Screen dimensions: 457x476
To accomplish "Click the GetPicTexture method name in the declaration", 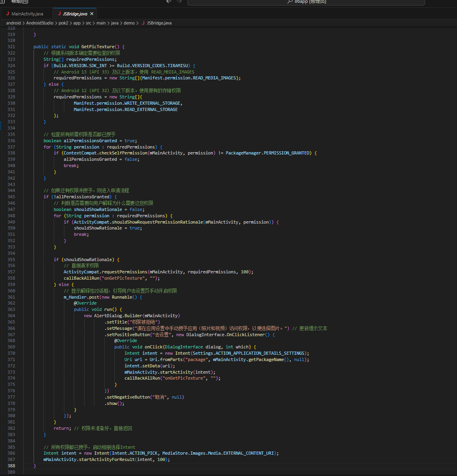I will point(97,47).
